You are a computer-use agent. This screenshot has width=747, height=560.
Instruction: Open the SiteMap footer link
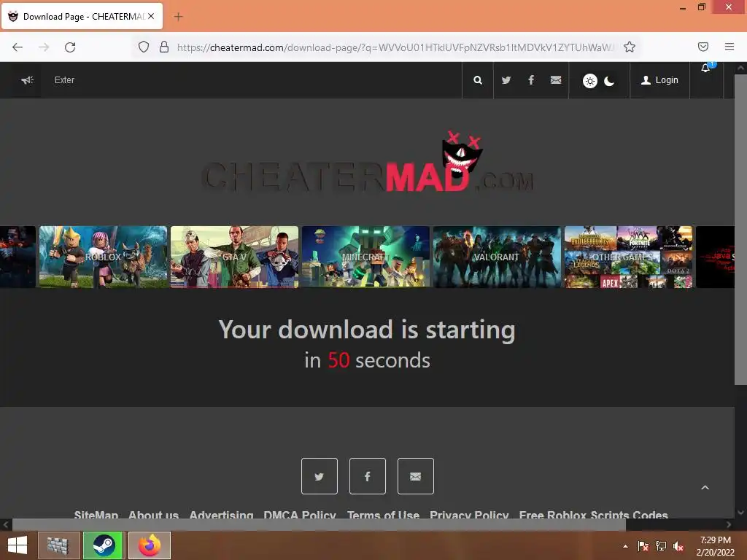point(96,514)
